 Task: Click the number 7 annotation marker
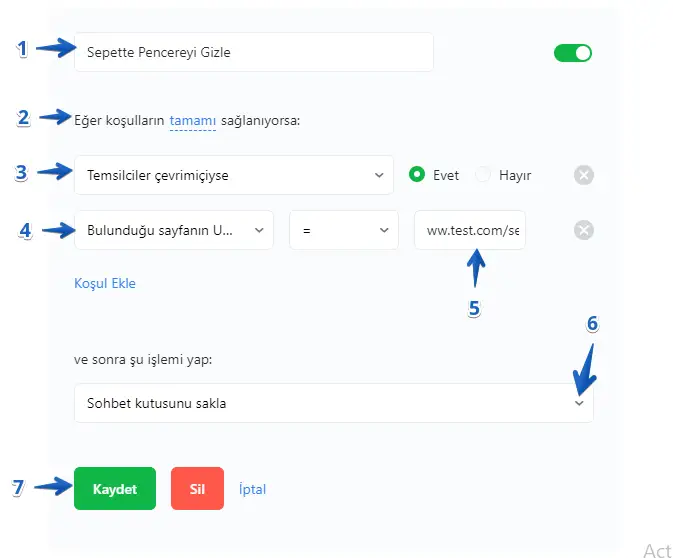point(17,487)
